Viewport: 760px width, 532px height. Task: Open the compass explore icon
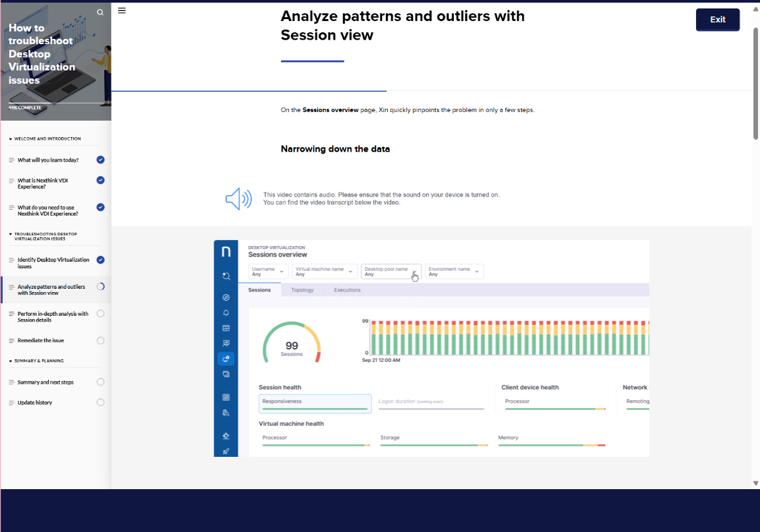(226, 297)
